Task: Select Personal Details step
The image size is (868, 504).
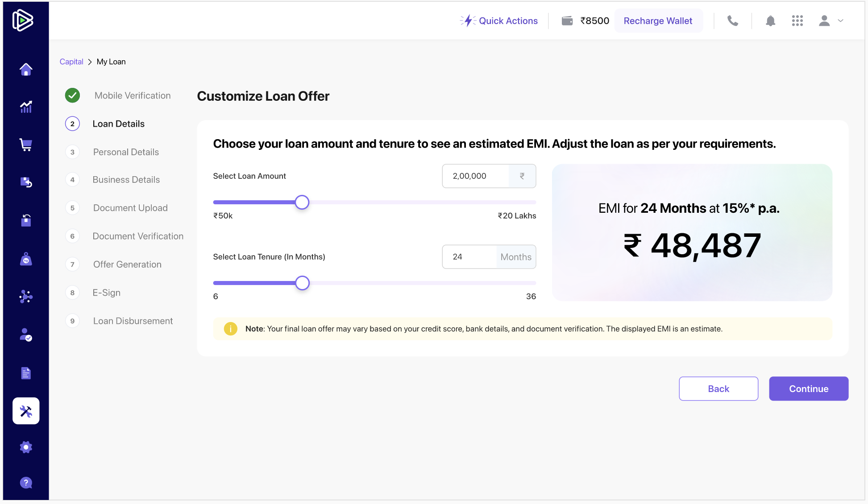Action: point(126,152)
